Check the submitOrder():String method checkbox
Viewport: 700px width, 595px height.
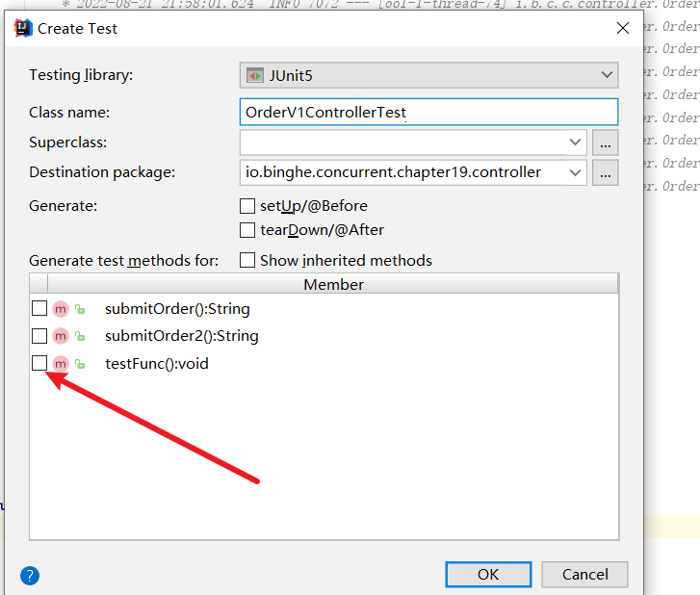(x=39, y=309)
